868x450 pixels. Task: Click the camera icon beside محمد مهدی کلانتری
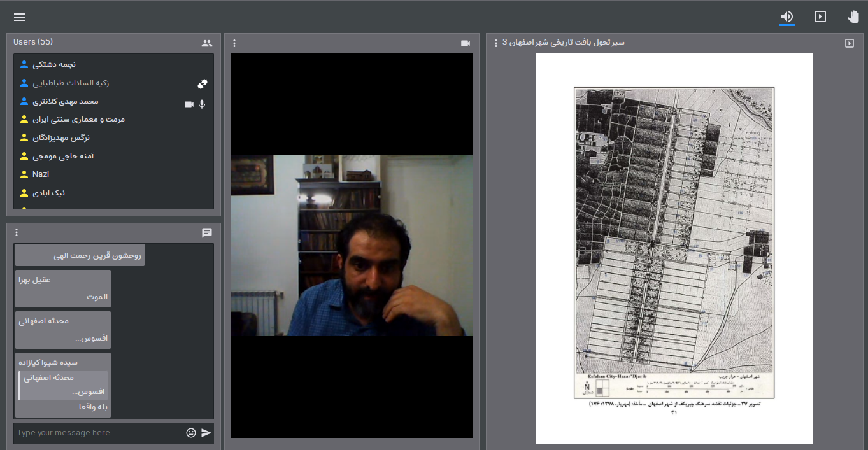(x=189, y=104)
